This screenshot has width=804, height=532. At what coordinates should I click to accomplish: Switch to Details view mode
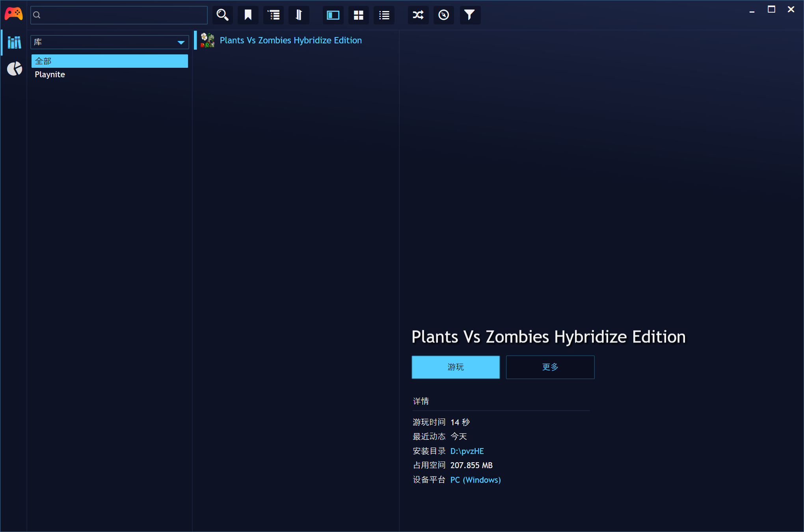[333, 15]
